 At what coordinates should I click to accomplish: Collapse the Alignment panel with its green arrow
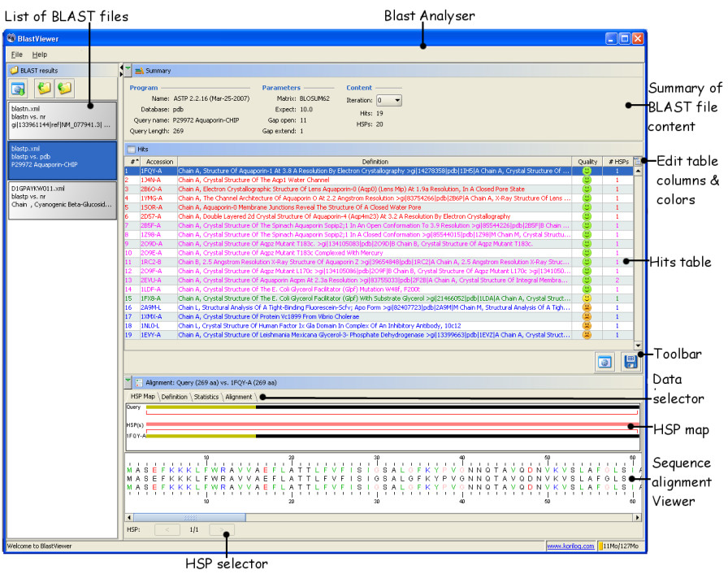(128, 381)
